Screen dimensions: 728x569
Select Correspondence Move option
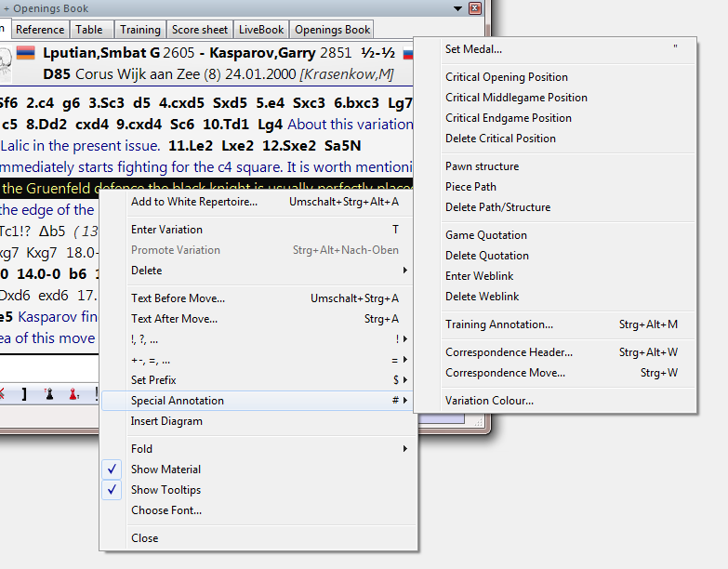(x=555, y=373)
